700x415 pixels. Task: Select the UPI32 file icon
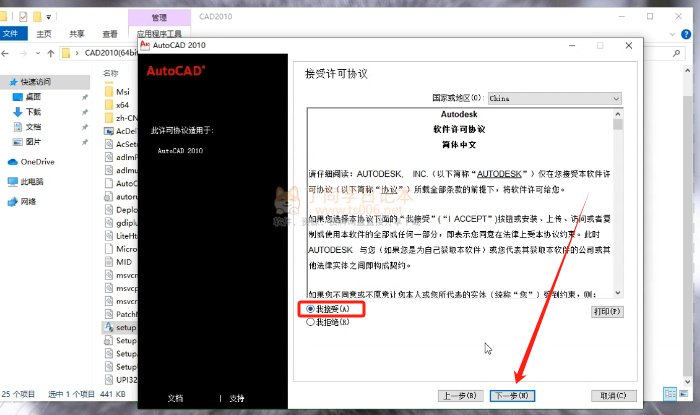109,380
